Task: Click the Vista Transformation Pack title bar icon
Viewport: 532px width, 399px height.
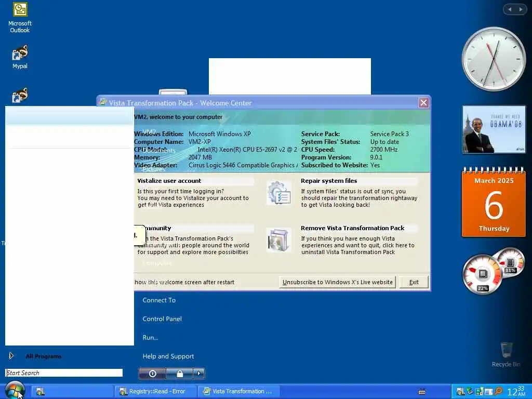Action: [x=103, y=102]
